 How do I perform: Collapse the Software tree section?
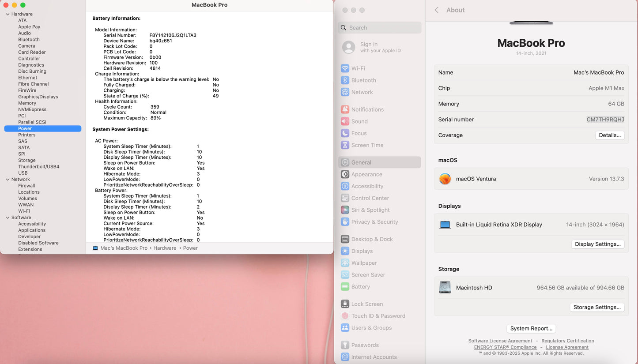(x=8, y=218)
